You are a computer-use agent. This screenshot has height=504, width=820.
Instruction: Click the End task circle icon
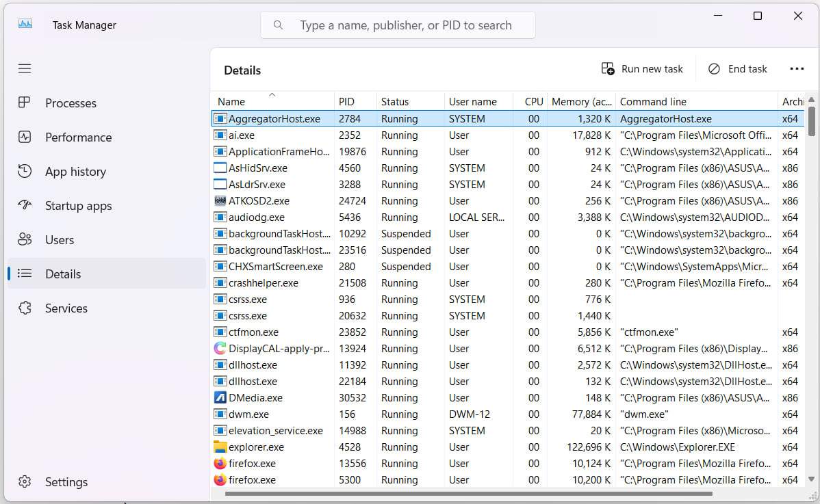[714, 69]
